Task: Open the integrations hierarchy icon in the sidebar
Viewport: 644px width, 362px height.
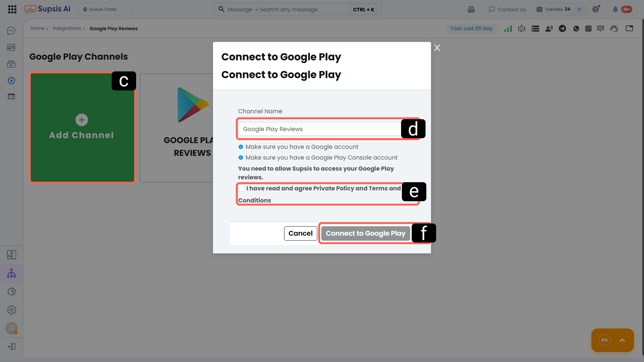Action: coord(11,273)
